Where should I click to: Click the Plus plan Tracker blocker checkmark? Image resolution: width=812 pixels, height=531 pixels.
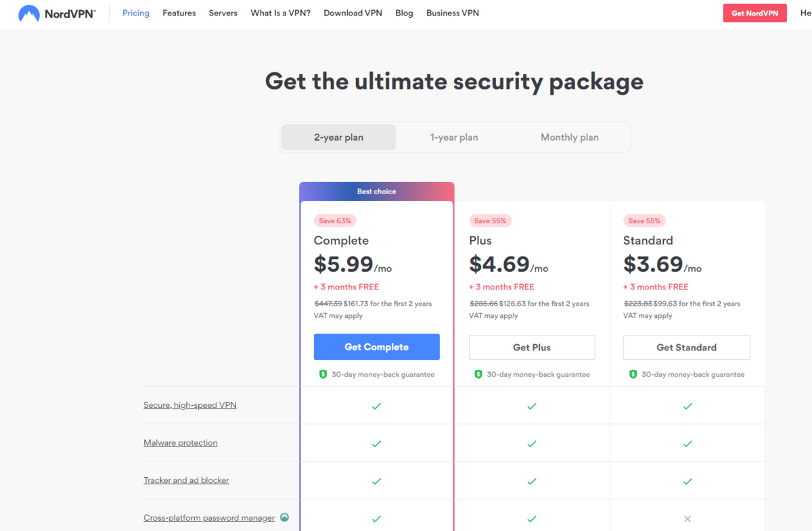[532, 481]
